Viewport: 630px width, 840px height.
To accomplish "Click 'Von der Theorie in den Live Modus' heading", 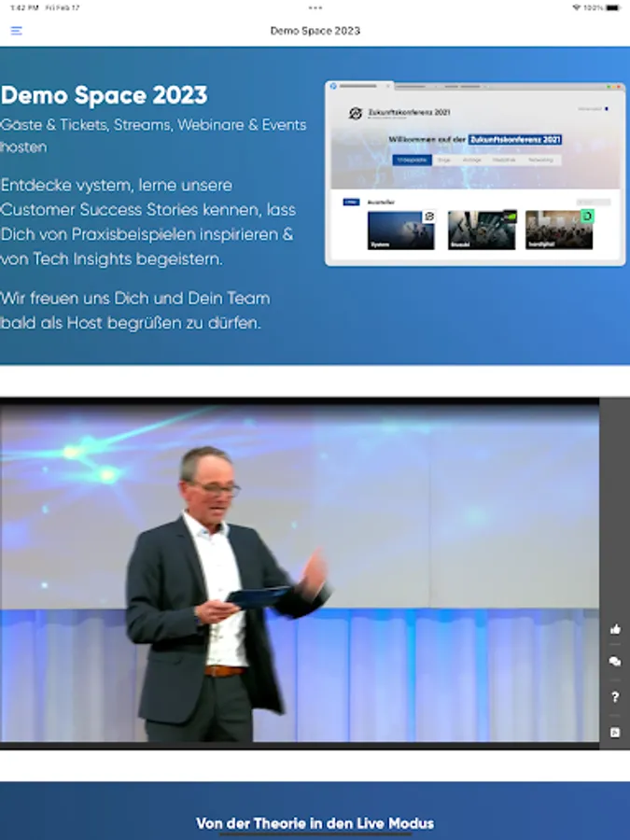I will pos(315,823).
